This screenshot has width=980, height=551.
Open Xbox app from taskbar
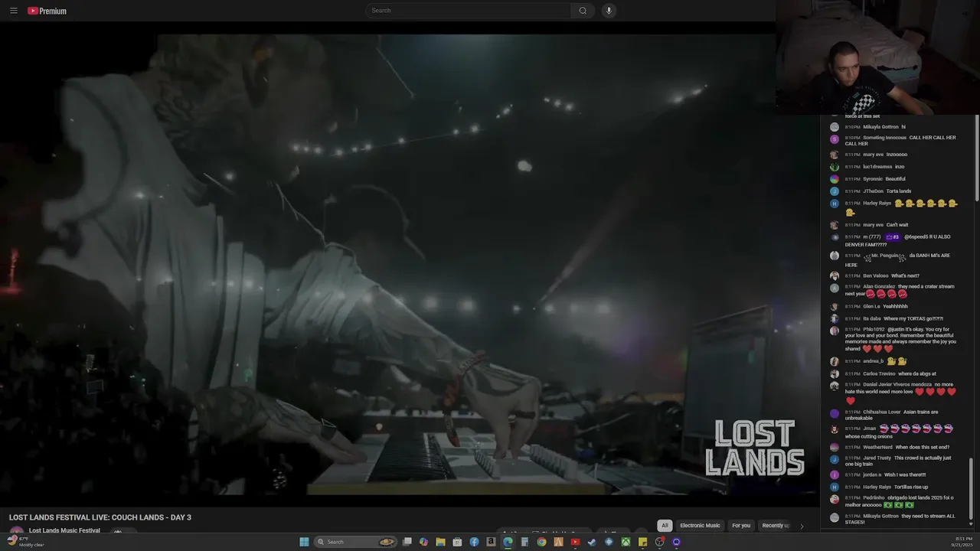626,542
